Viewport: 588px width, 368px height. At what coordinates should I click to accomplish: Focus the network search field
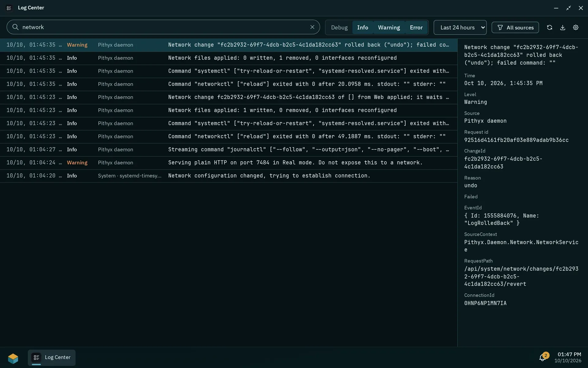163,27
